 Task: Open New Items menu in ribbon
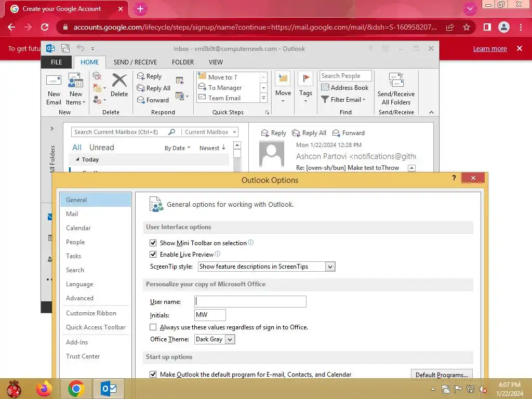tap(75, 89)
